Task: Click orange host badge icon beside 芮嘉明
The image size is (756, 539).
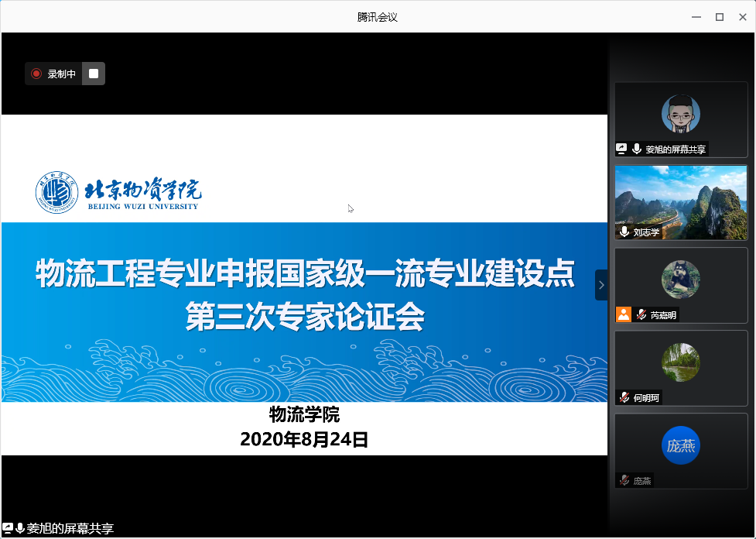Action: tap(624, 314)
